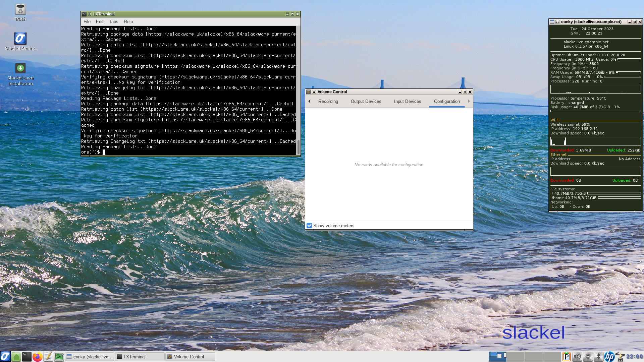This screenshot has width=644, height=362.
Task: Click the LXTerminal window menu icon in titlebar
Action: click(x=84, y=14)
